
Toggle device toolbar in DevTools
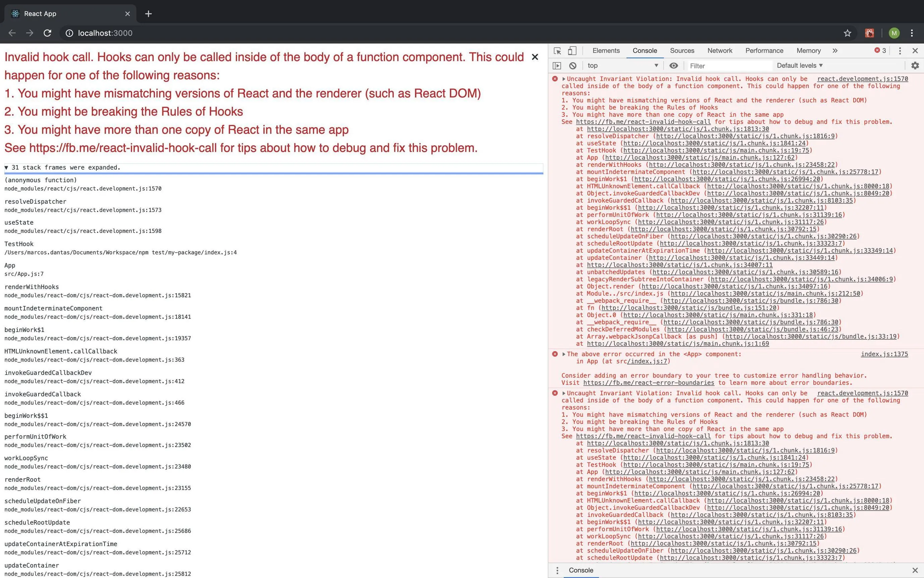pos(572,51)
